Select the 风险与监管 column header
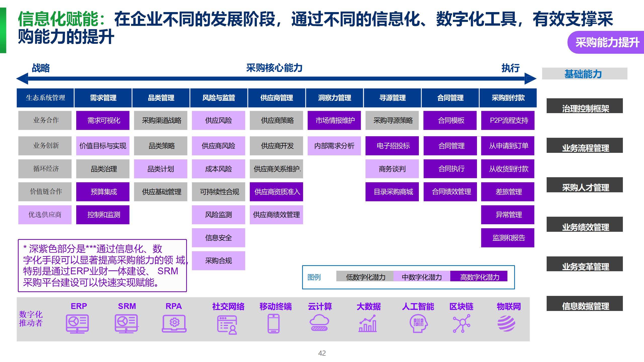 (219, 98)
